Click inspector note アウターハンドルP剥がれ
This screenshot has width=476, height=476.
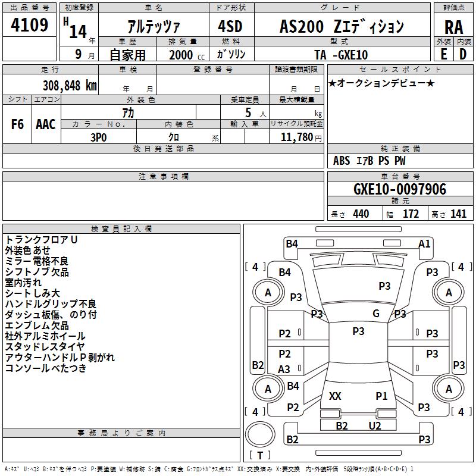tap(60, 358)
